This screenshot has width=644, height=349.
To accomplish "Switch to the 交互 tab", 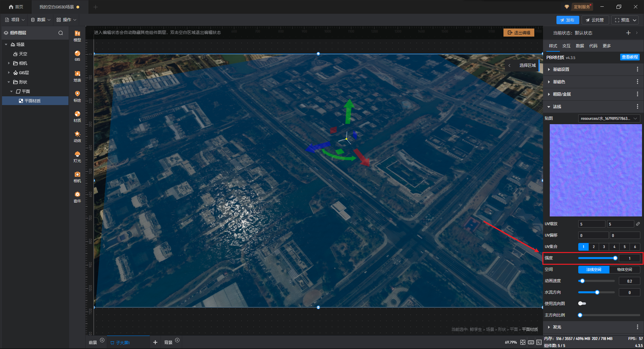I will click(x=566, y=46).
